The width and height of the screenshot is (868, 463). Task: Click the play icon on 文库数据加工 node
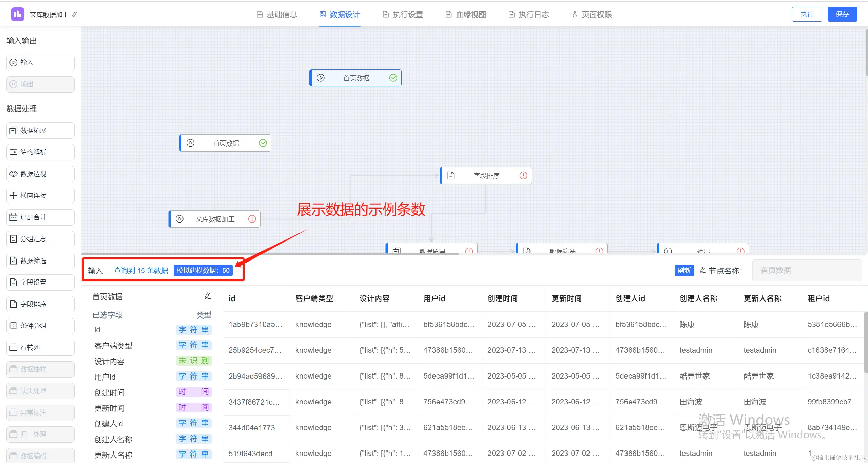click(180, 219)
